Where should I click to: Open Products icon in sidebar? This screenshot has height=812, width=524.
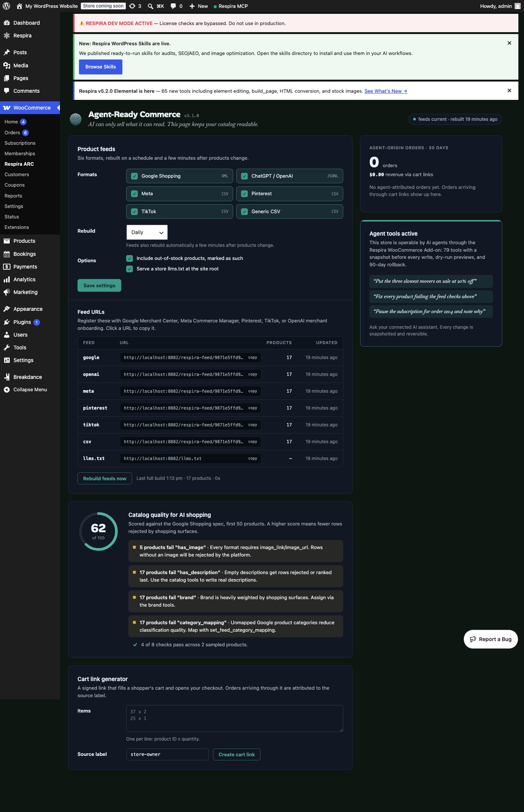7,241
